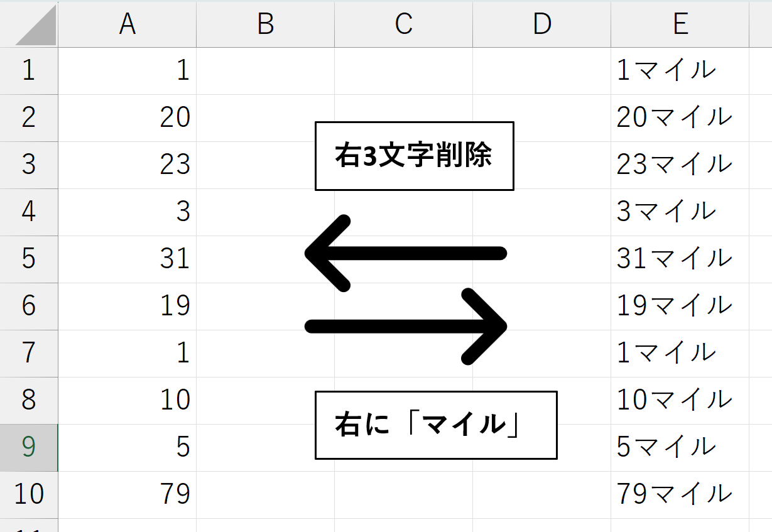Screen dimensions: 772x532
Task: Select column A header
Action: pos(127,24)
